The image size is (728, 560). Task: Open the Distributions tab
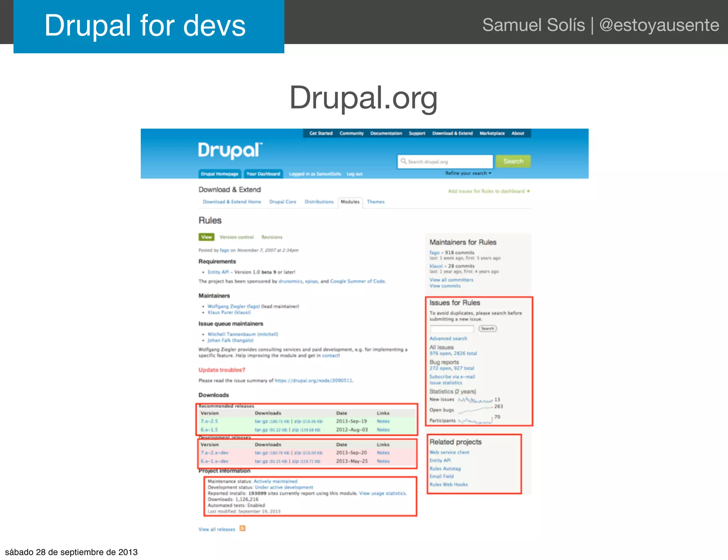319,202
